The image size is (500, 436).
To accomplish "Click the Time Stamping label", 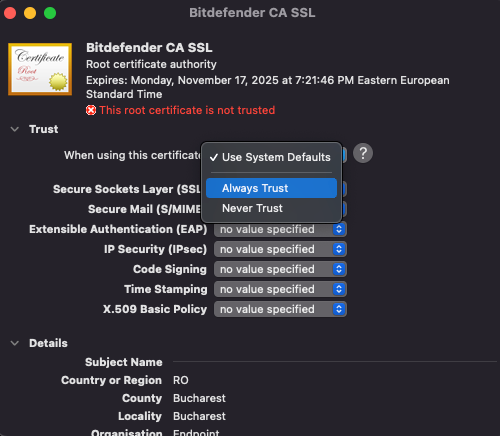I will click(166, 289).
